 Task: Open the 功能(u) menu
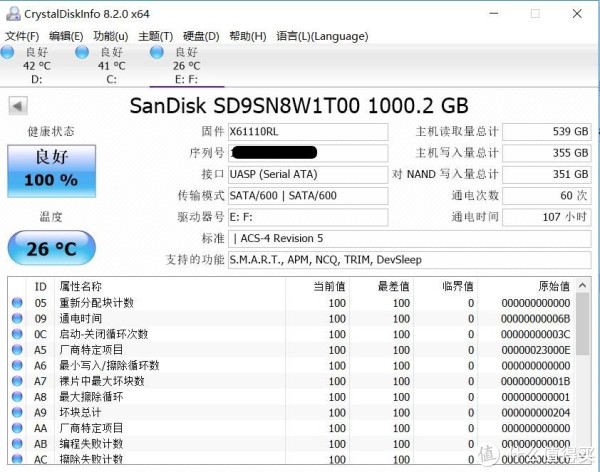(111, 36)
